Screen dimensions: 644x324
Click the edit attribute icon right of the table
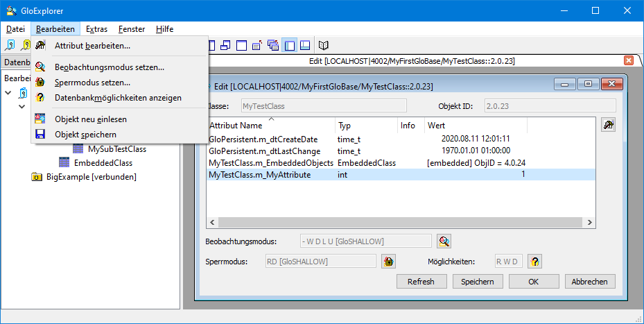tap(608, 125)
